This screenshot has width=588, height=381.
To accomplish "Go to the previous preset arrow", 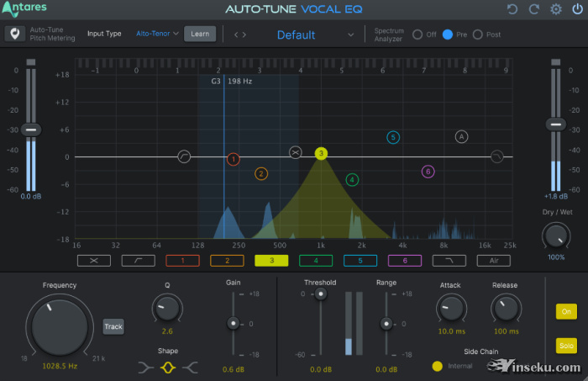I will point(236,34).
